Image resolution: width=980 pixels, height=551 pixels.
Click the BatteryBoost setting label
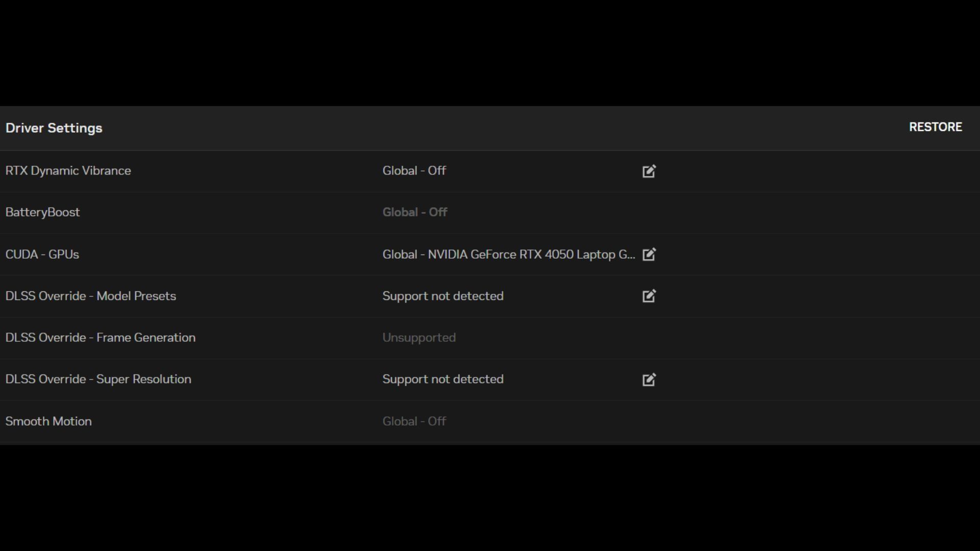pos(42,212)
